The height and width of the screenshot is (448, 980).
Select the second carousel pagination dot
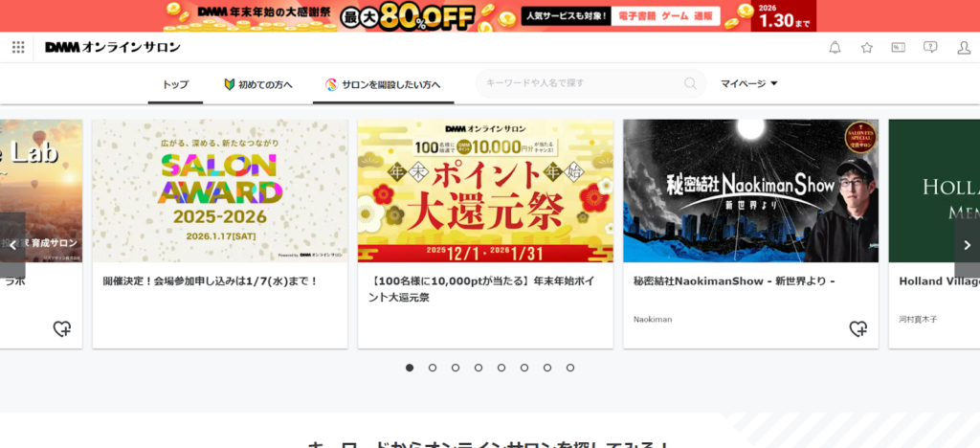click(433, 368)
